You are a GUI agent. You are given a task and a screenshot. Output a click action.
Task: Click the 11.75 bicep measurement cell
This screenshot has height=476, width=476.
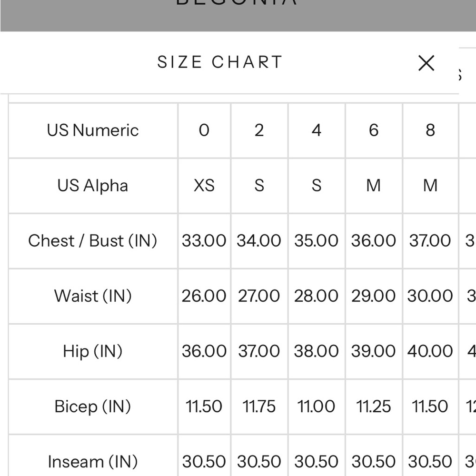click(259, 407)
